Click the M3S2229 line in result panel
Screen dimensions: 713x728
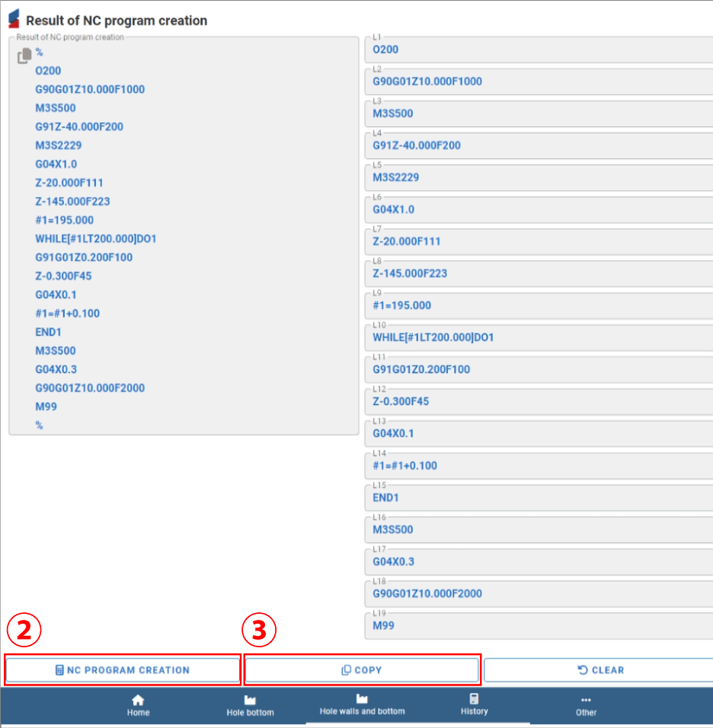pyautogui.click(x=59, y=145)
